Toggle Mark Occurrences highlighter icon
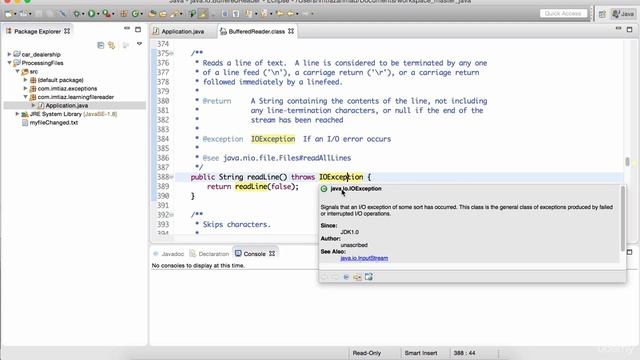The width and height of the screenshot is (640, 360). click(x=203, y=14)
